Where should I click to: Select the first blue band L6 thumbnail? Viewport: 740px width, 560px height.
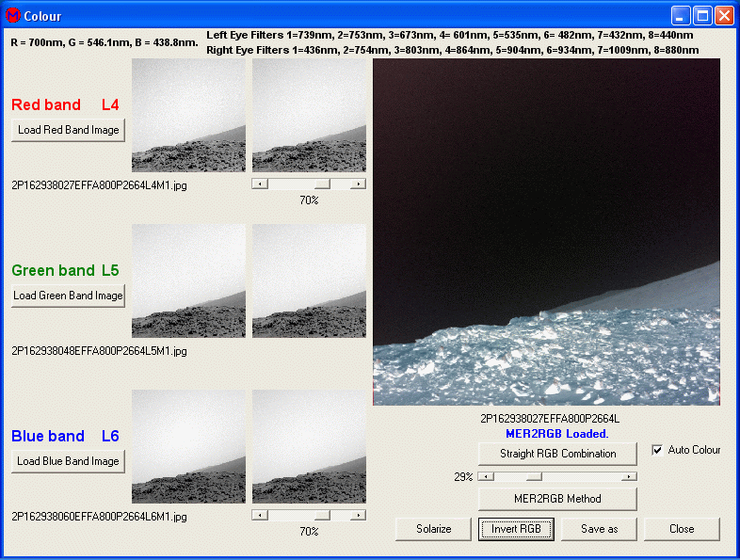[189, 446]
